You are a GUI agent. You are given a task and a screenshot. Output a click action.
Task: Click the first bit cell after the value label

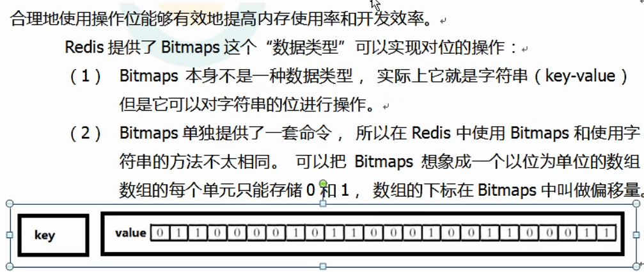tap(160, 234)
